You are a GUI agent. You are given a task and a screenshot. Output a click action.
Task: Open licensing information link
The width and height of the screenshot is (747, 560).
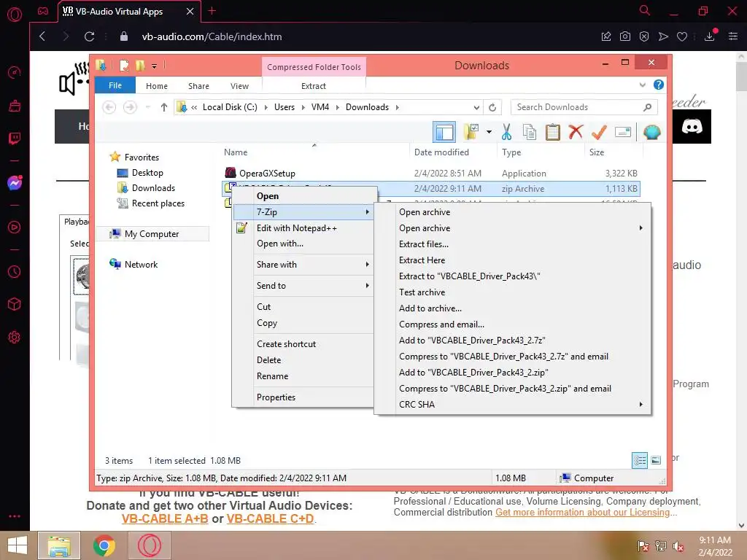click(583, 513)
